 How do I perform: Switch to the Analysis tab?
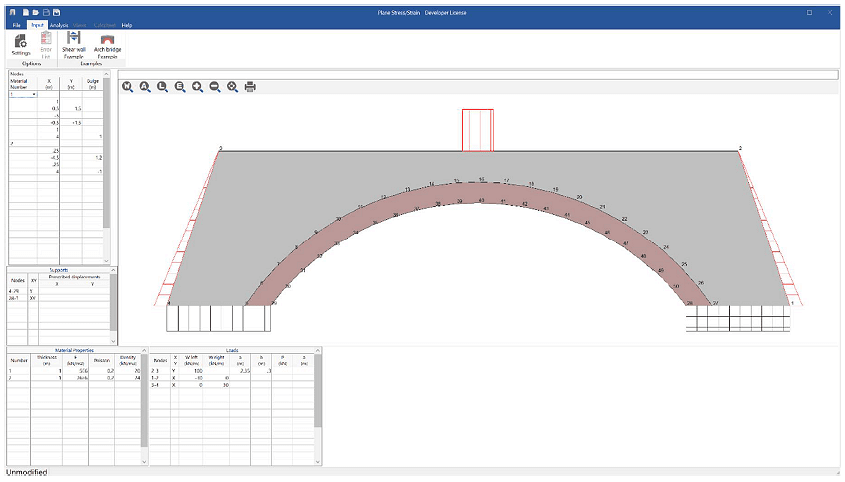(x=59, y=24)
